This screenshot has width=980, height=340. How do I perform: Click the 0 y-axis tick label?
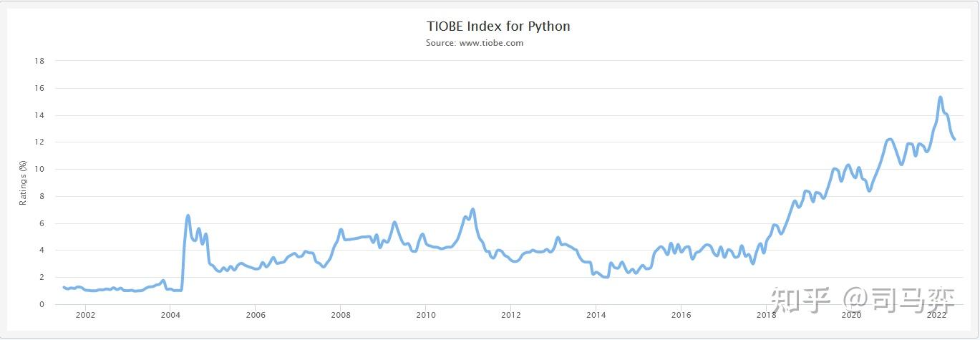pyautogui.click(x=42, y=304)
